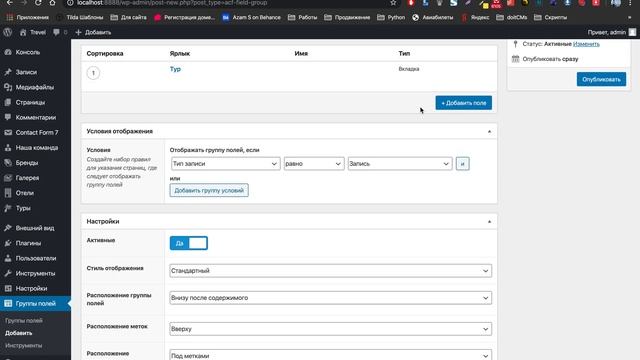Open Инструменты submenu under Группы полей
640x360 pixels.
click(x=23, y=345)
